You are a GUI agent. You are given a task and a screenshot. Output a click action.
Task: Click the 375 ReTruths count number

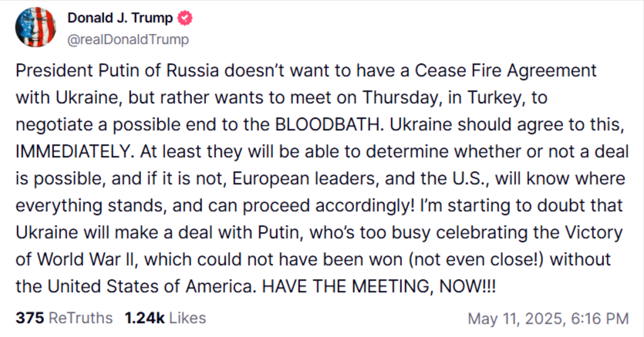coord(29,318)
